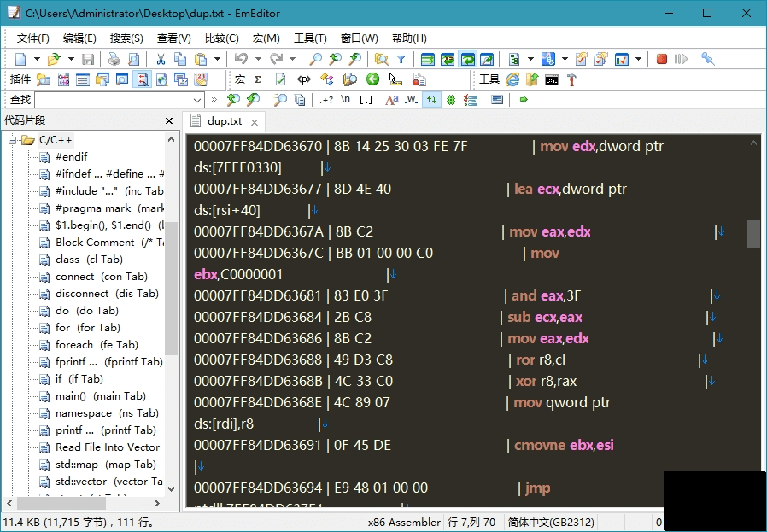Collapse the C/C++ folder in snippets tree

click(12, 140)
